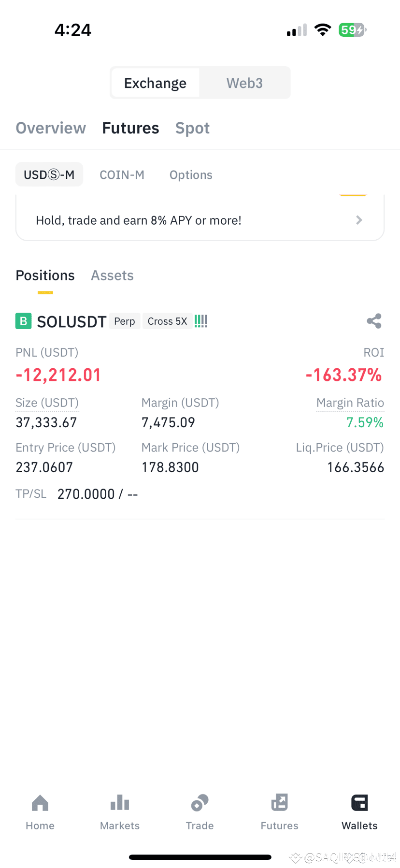This screenshot has width=400, height=868.
Task: Tap the Margin Ratio label
Action: (350, 403)
